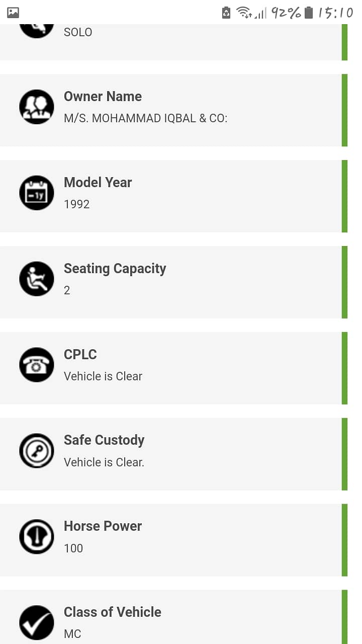362x644 pixels.
Task: Tap the Seating Capacity driver seat icon
Action: tap(37, 279)
